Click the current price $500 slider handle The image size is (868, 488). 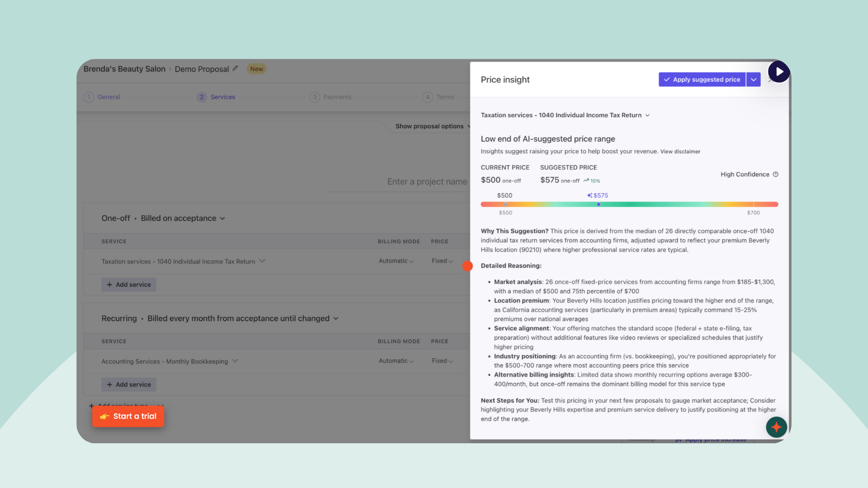click(505, 205)
